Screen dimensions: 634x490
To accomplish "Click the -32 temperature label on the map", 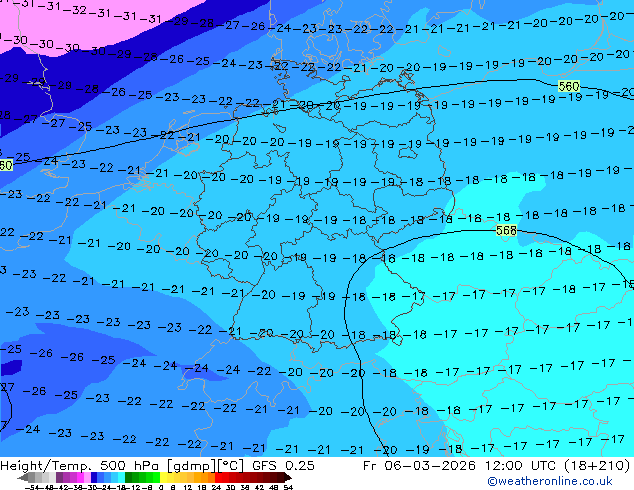I will point(76,10).
